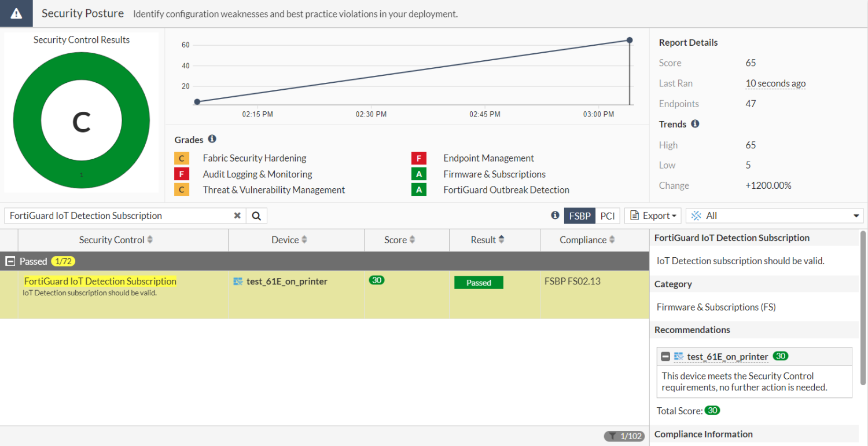Click the Threat & Vulnerability Management C badge
Viewport: 868px width, 446px height.
point(182,189)
